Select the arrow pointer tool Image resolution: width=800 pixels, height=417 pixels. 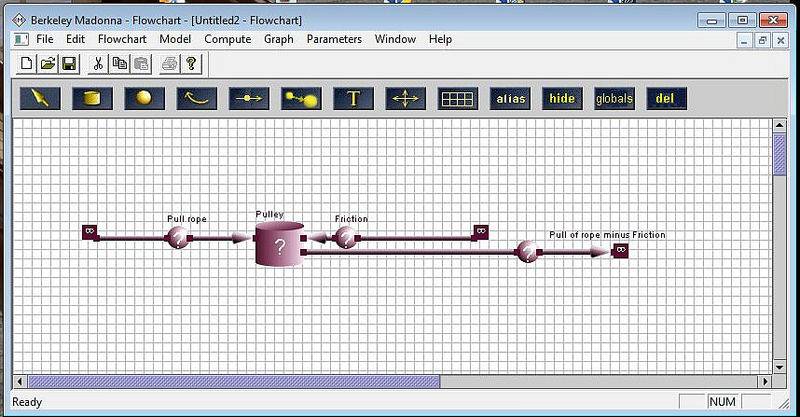click(x=40, y=98)
